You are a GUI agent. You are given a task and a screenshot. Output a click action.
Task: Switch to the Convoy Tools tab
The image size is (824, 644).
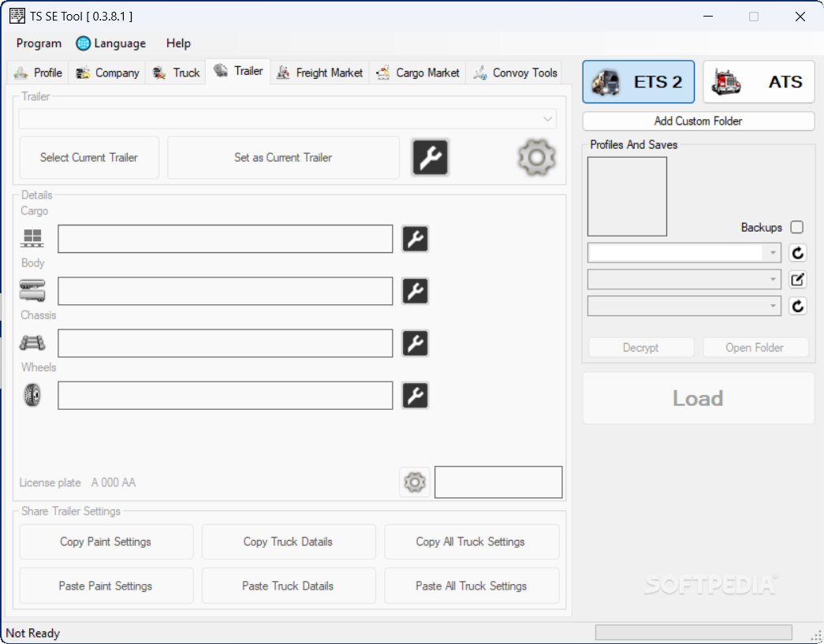(x=514, y=73)
